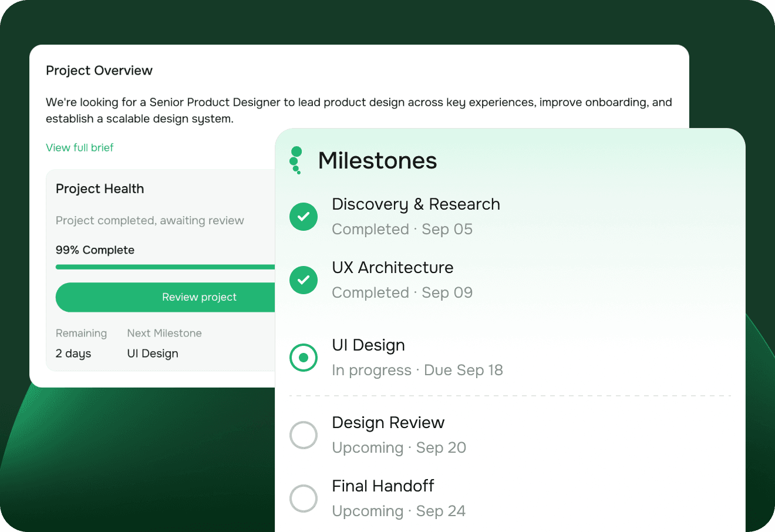
Task: Click "Project completed, awaiting review" status text
Action: [x=150, y=221]
